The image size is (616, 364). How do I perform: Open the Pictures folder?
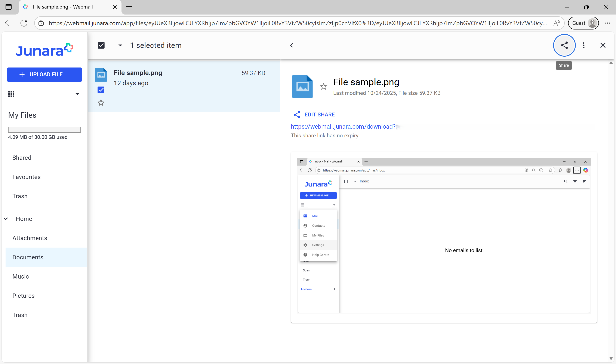[x=24, y=296]
